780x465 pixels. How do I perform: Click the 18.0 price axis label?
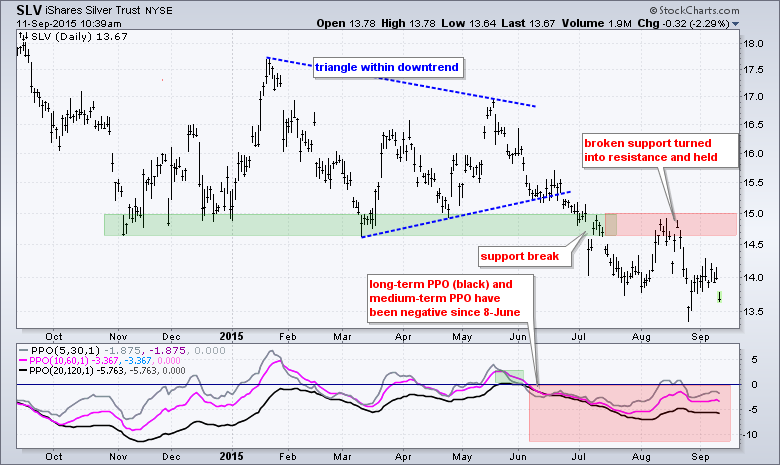coord(753,44)
